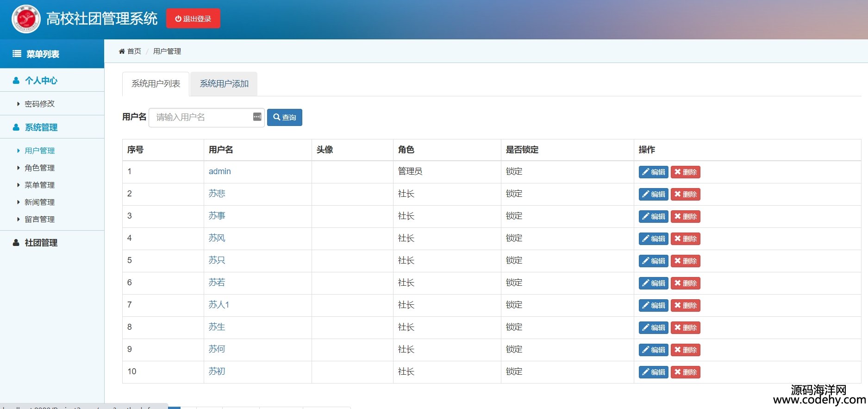Select the 系统用户列表 tab
Image resolution: width=868 pixels, height=409 pixels.
pos(156,84)
